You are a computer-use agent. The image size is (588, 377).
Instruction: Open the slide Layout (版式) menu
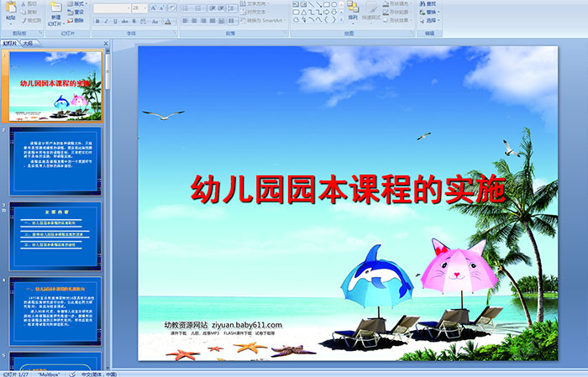(x=77, y=3)
